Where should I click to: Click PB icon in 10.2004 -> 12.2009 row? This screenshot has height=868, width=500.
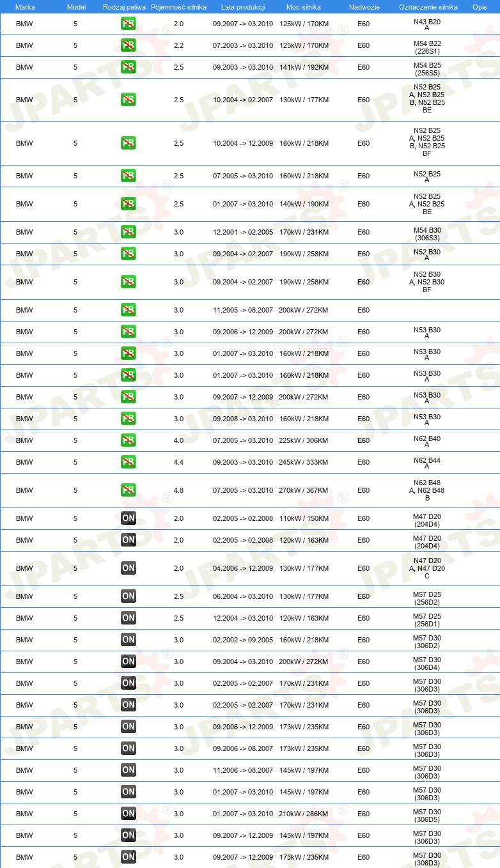[x=129, y=143]
